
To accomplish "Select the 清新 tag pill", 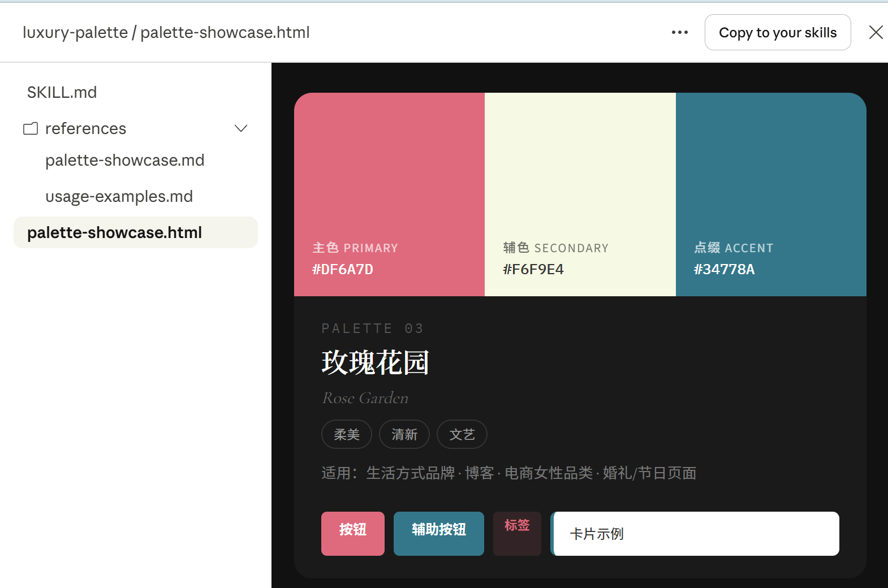I will [404, 434].
